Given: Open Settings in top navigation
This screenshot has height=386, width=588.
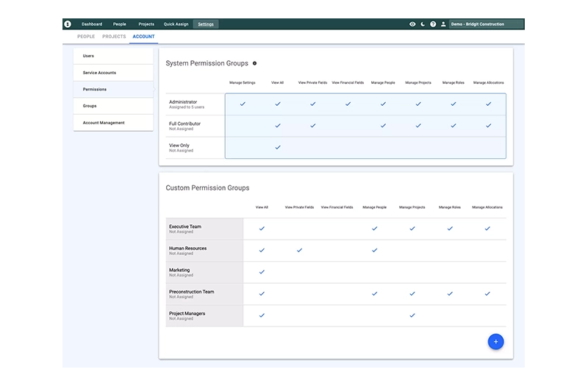Looking at the screenshot, I should pyautogui.click(x=206, y=24).
